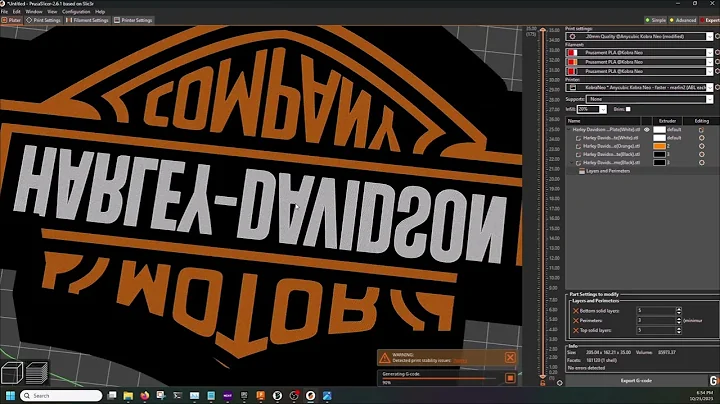Click the gear icon below the layer slider
The width and height of the screenshot is (720, 404).
(559, 382)
